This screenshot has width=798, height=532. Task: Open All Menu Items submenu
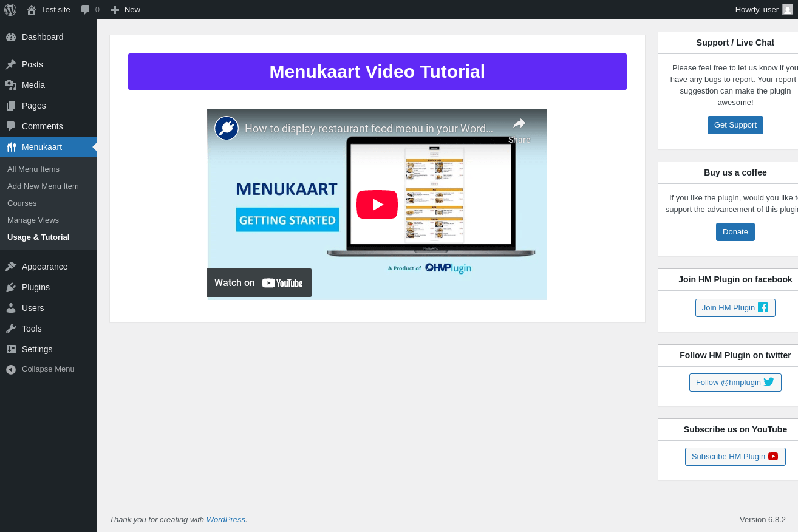click(33, 169)
